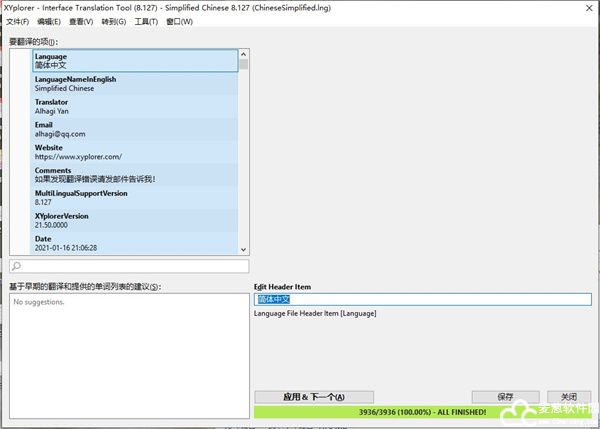Image resolution: width=600 pixels, height=429 pixels.
Task: Open the 文件(F) menu
Action: 17,21
